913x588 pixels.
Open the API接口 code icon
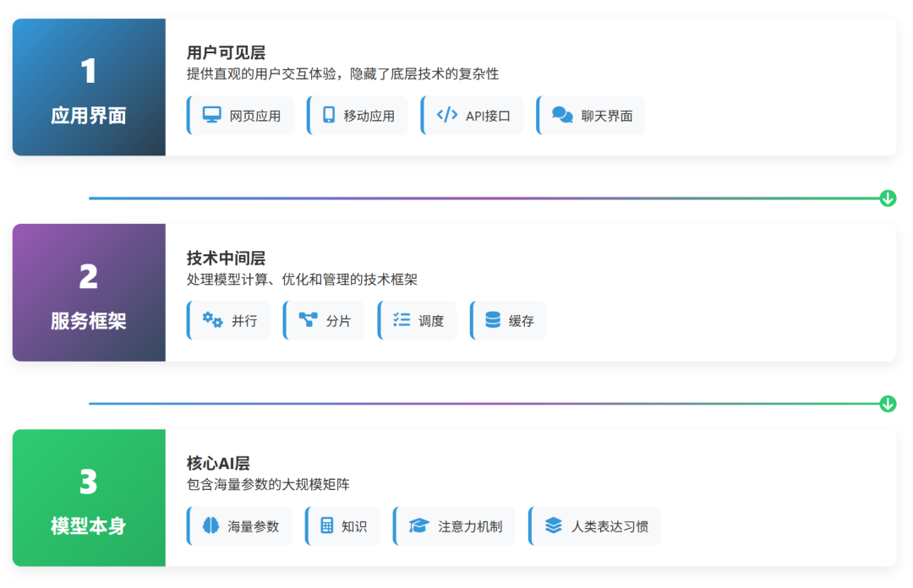pyautogui.click(x=446, y=115)
